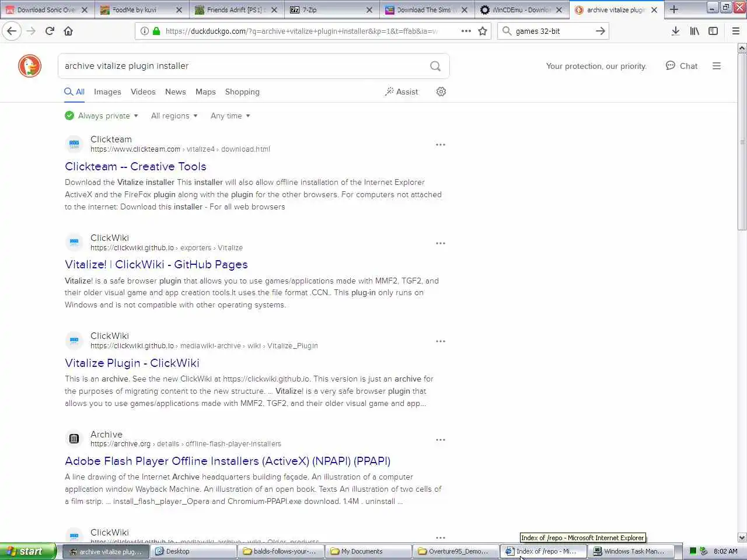
Task: Open Assist AI feature
Action: [x=402, y=92]
